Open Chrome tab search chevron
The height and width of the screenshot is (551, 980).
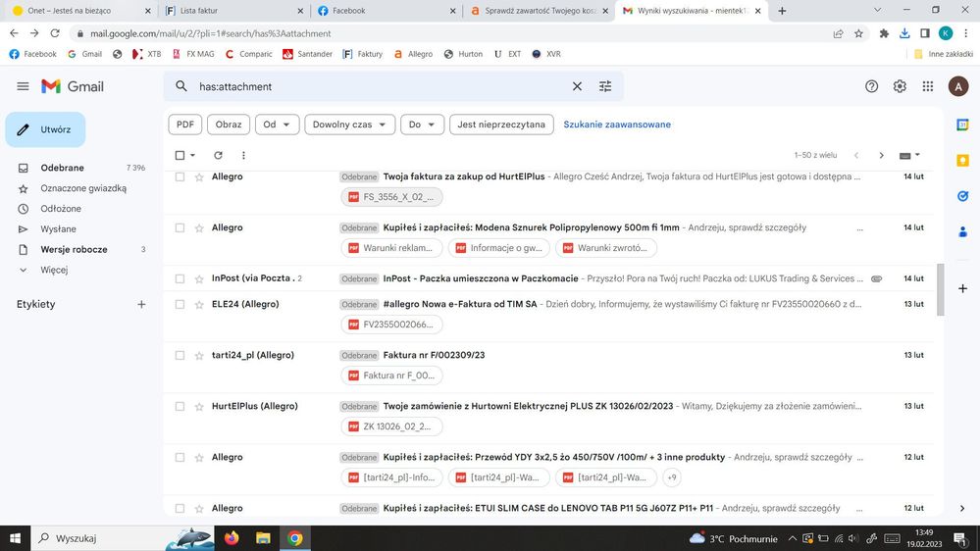tap(877, 10)
